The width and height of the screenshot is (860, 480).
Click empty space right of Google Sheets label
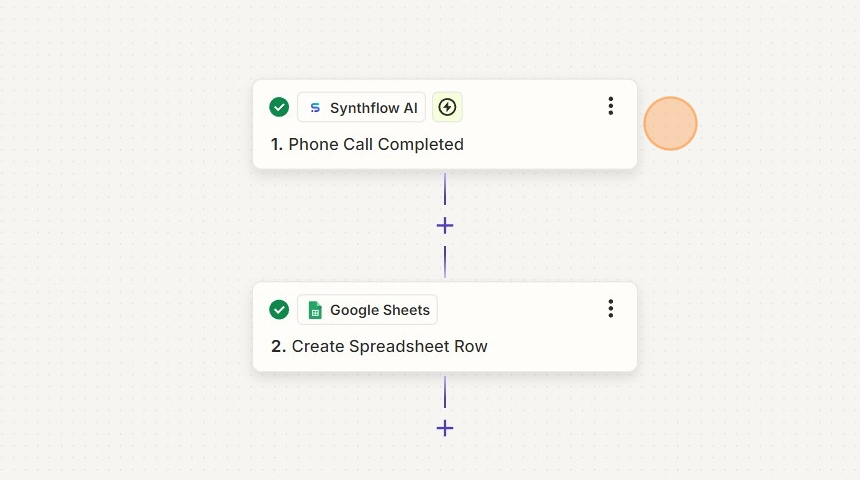[x=520, y=310]
